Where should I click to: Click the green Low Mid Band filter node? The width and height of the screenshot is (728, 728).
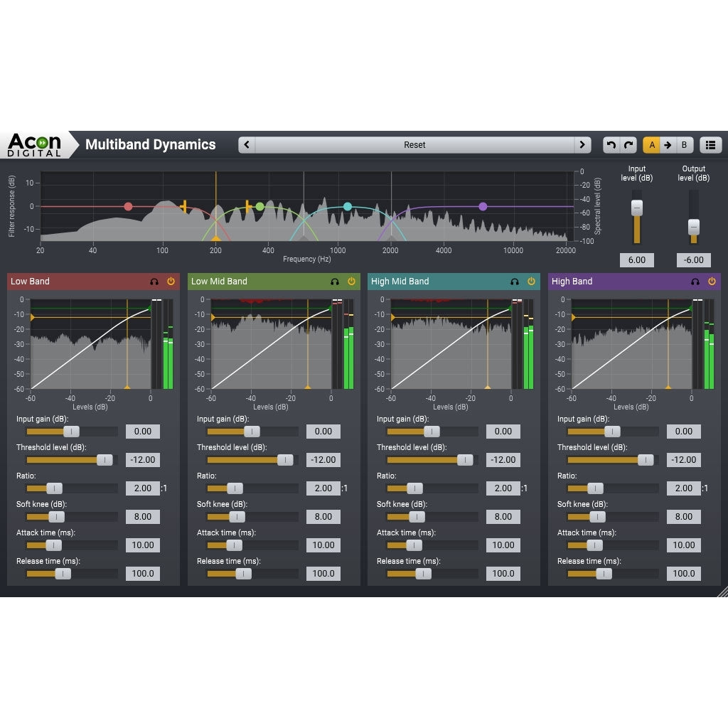click(260, 207)
